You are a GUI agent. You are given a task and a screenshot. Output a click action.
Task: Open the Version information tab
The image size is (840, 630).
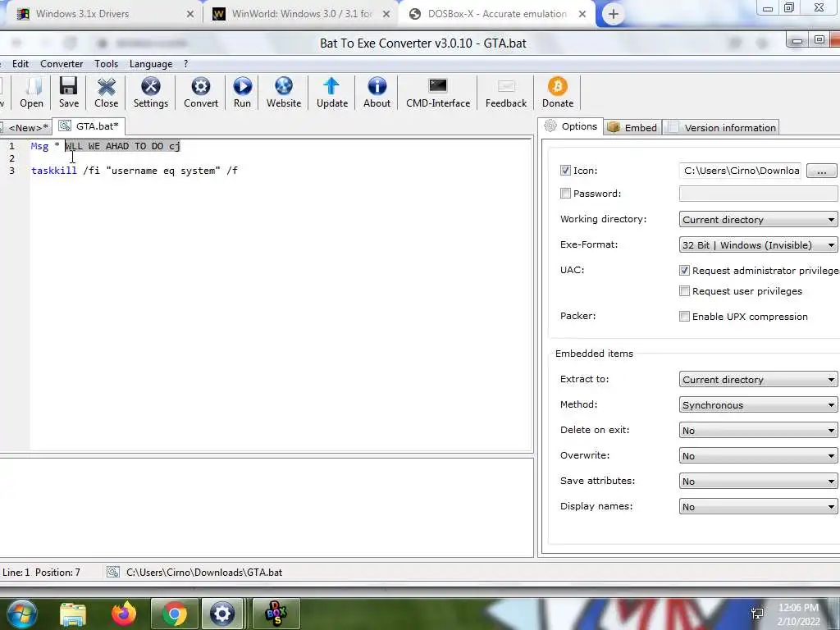[722, 127]
